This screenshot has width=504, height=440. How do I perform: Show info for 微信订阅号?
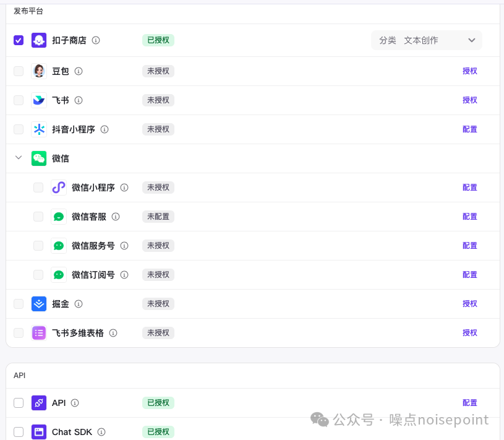[124, 275]
